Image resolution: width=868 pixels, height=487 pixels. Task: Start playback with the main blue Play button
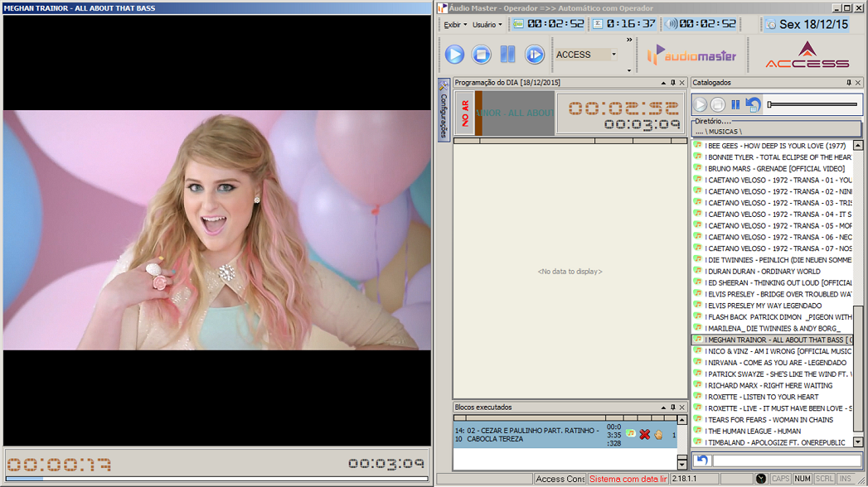454,54
